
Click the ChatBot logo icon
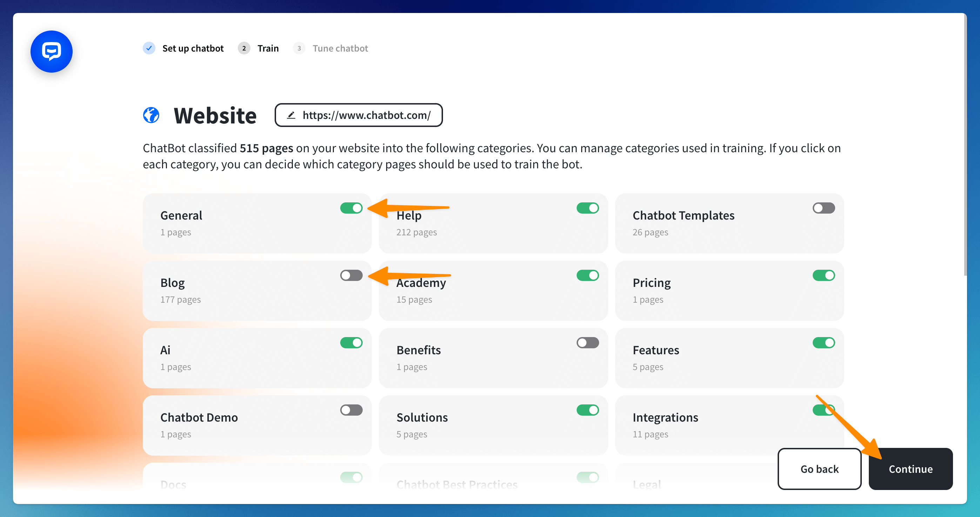pos(51,51)
